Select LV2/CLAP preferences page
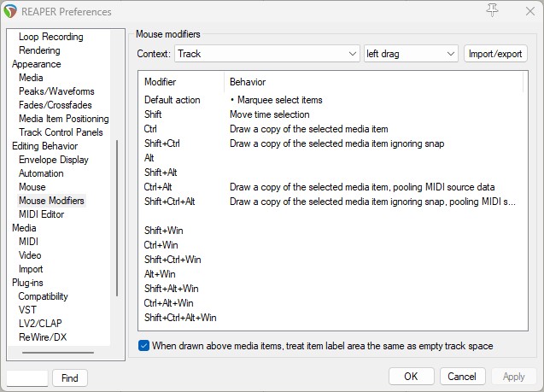The width and height of the screenshot is (544, 392). point(40,324)
